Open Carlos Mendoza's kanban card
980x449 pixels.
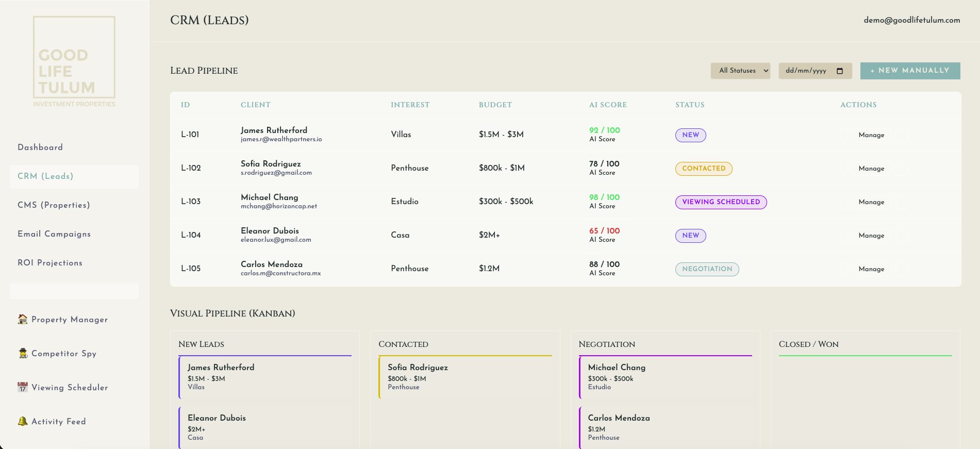(x=665, y=427)
